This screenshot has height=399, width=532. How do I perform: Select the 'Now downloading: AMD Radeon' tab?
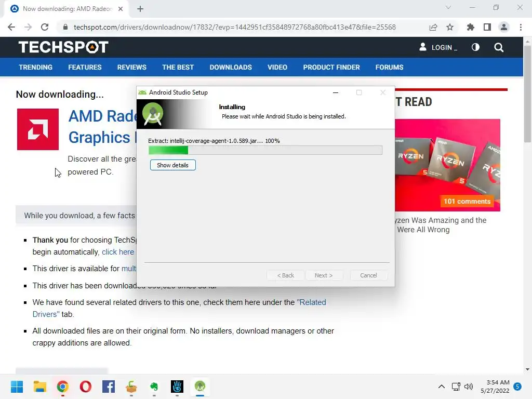coord(66,9)
